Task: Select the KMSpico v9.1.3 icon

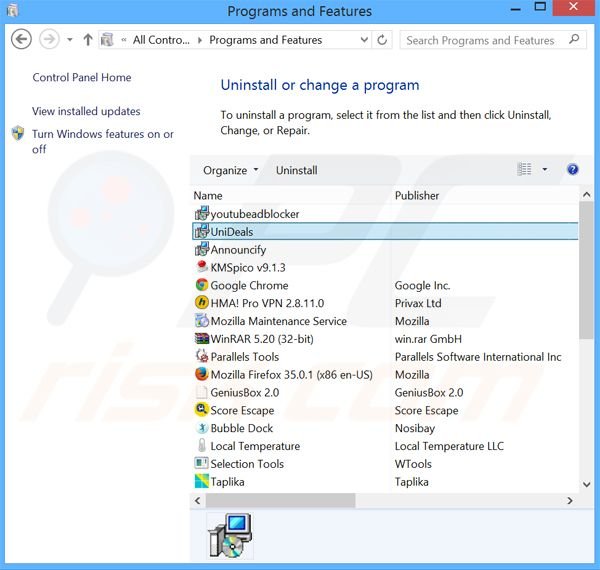Action: click(x=202, y=267)
